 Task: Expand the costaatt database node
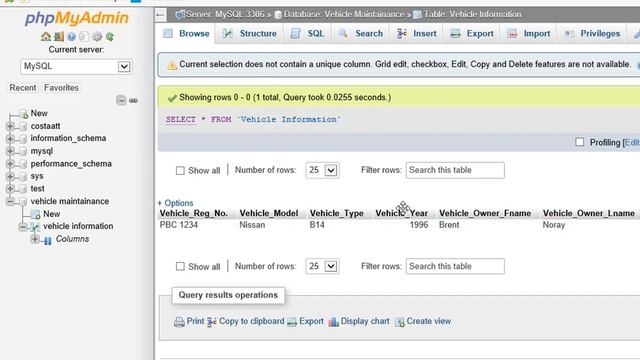tap(10, 126)
